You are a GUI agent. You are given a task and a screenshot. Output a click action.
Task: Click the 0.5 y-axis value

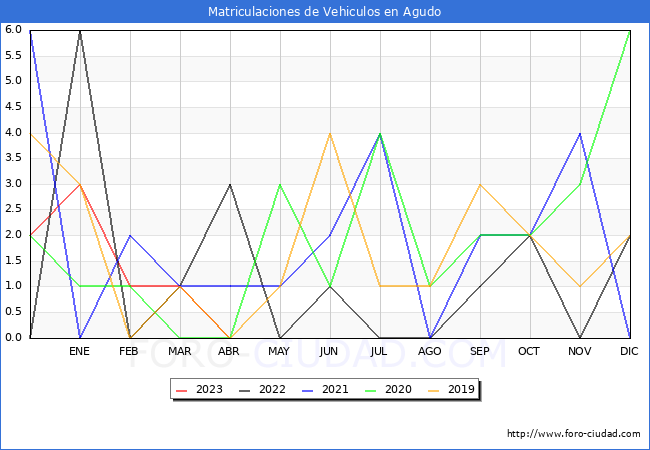tap(13, 312)
